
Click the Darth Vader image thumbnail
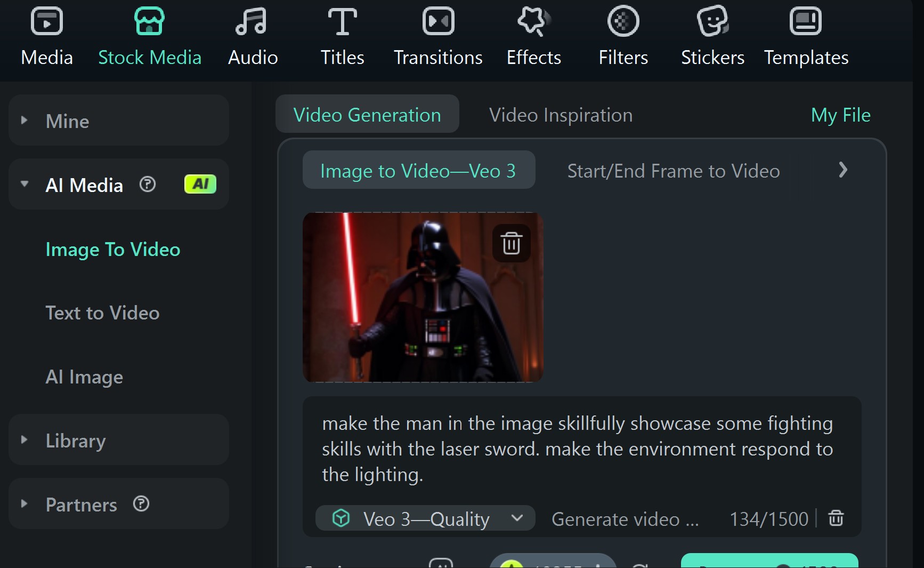point(423,297)
